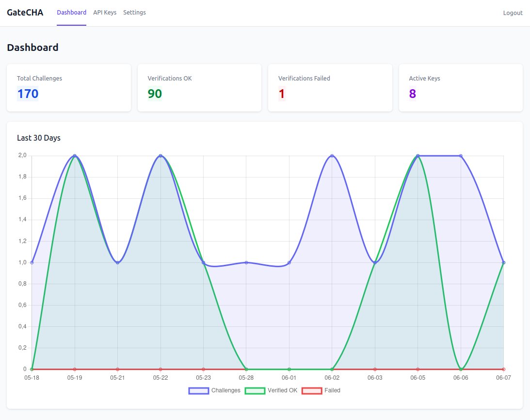This screenshot has height=420, width=530.
Task: Click the 'Failed' legend label
Action: point(332,390)
